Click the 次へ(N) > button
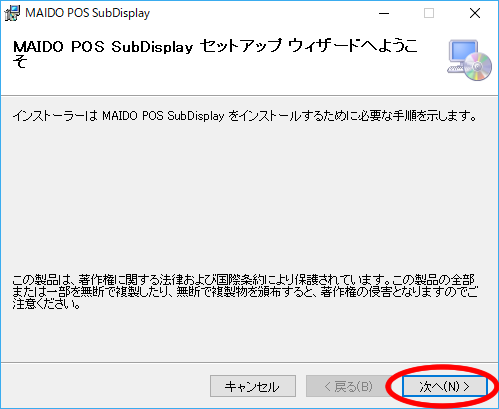Screen dimensions: 499x409 tap(445, 386)
